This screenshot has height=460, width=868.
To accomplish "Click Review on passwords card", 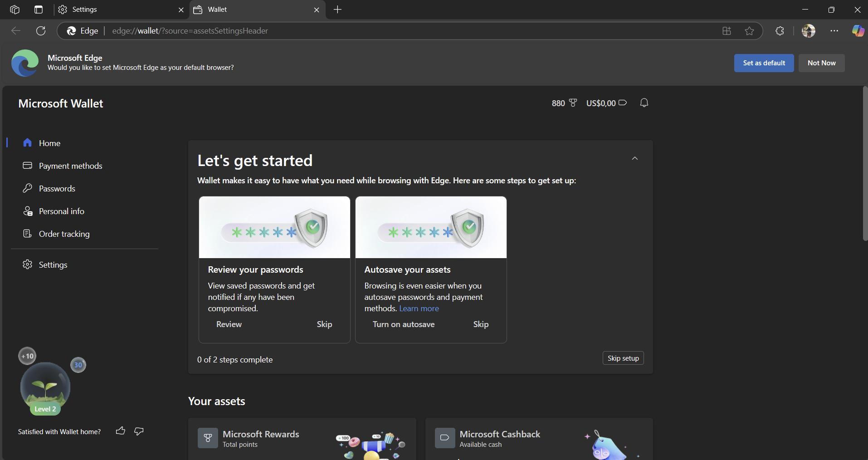I will [x=229, y=324].
